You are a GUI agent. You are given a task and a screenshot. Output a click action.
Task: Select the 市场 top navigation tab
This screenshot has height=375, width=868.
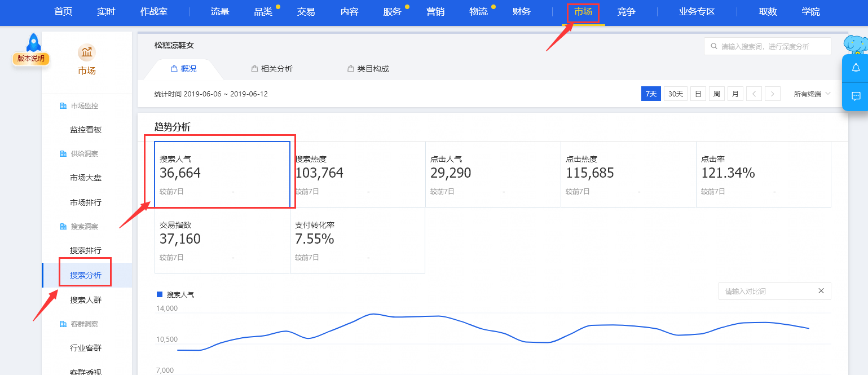click(583, 11)
